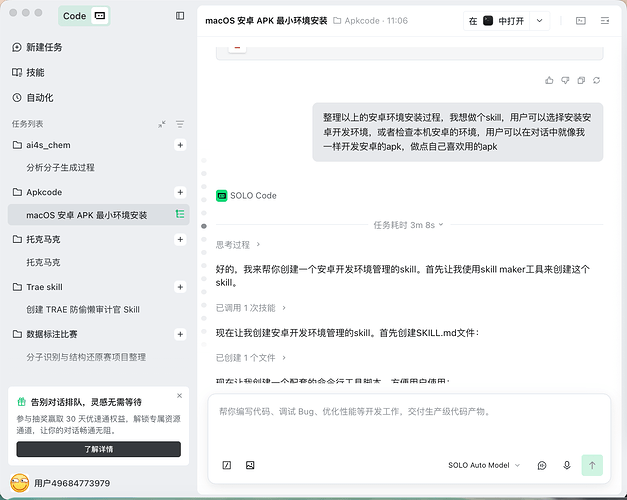Open task list filter icon
This screenshot has width=627, height=500.
(x=180, y=124)
